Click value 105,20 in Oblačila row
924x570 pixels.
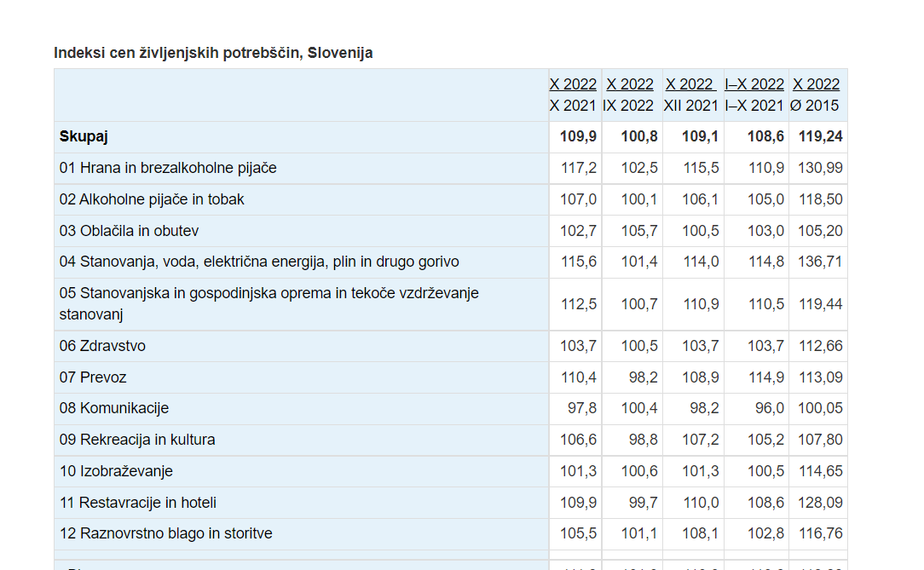pos(820,231)
